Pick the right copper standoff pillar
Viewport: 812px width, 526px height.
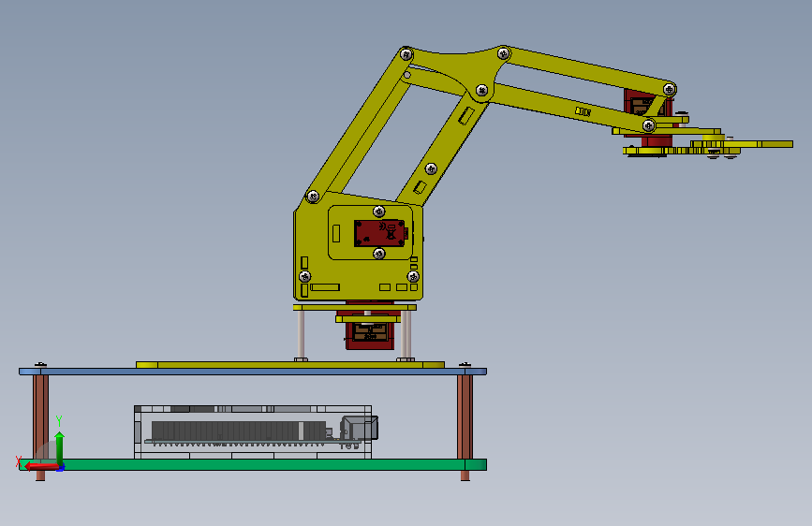(x=465, y=416)
